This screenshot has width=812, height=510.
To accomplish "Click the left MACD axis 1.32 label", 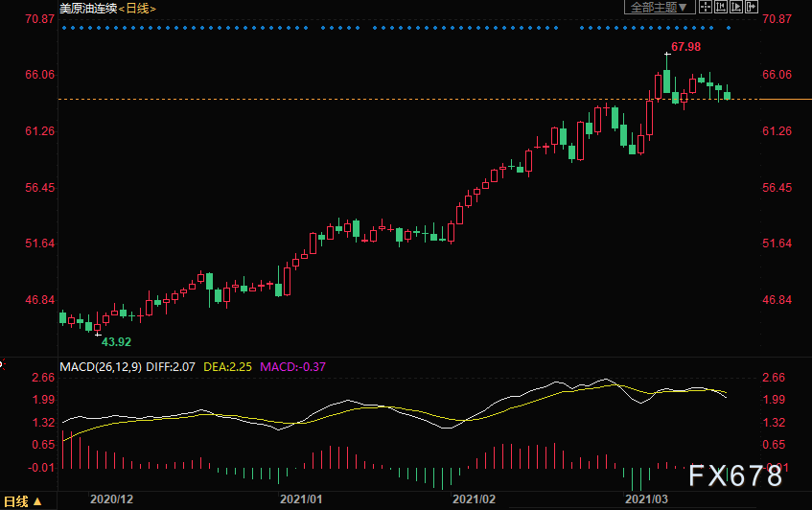I will click(43, 423).
